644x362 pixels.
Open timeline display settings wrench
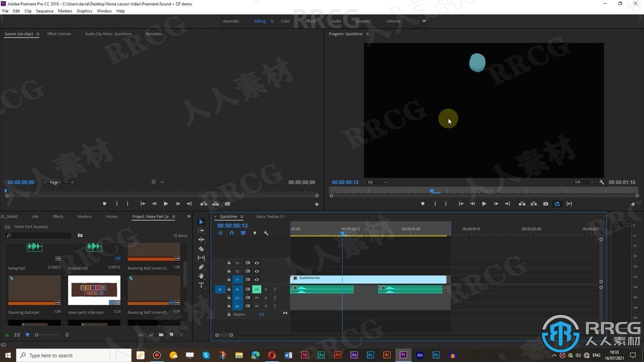(x=266, y=233)
